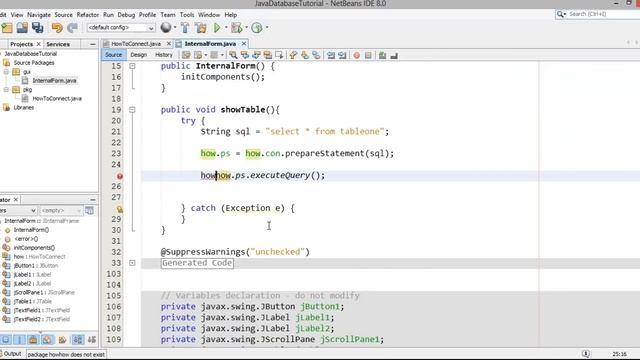This screenshot has width=640, height=360.
Task: Open the Profile Project dropdown arrow
Action: [x=267, y=28]
